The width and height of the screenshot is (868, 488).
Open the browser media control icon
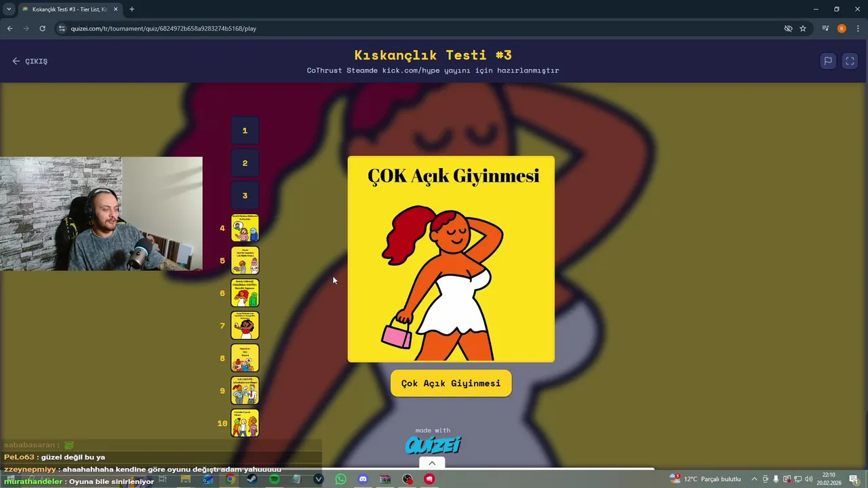click(x=825, y=28)
